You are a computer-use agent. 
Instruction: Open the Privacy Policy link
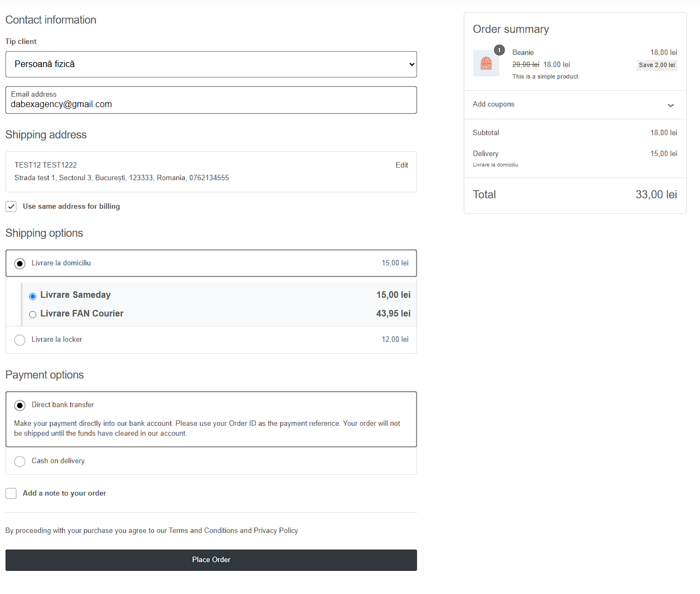tap(276, 530)
